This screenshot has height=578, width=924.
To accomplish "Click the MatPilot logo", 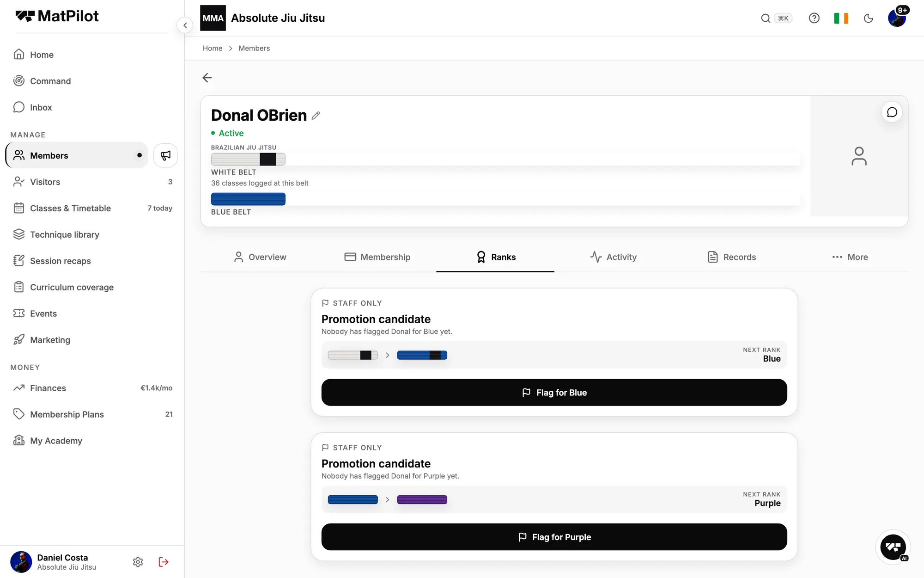I will coord(57,16).
